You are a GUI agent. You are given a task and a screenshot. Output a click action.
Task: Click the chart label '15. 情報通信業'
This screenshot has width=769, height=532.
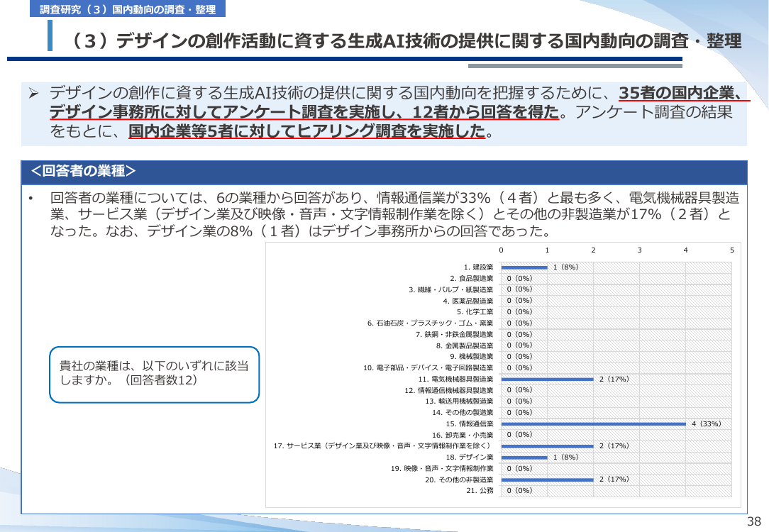(470, 423)
